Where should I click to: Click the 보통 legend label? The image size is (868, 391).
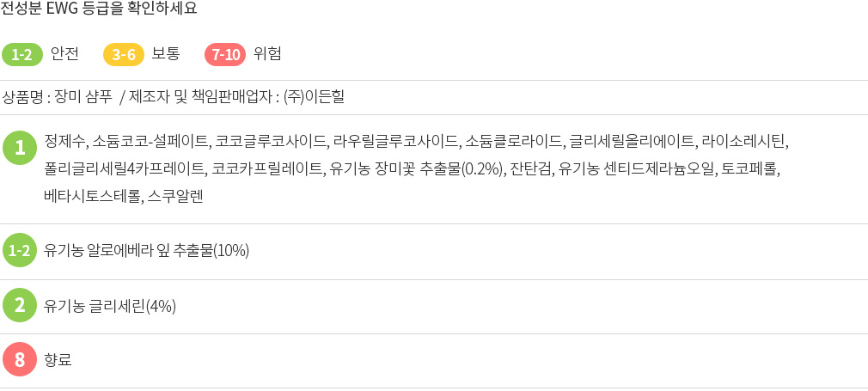tap(166, 54)
